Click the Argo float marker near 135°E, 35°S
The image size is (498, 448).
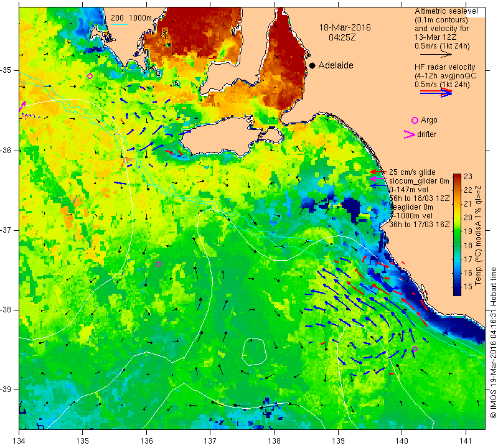(90, 76)
